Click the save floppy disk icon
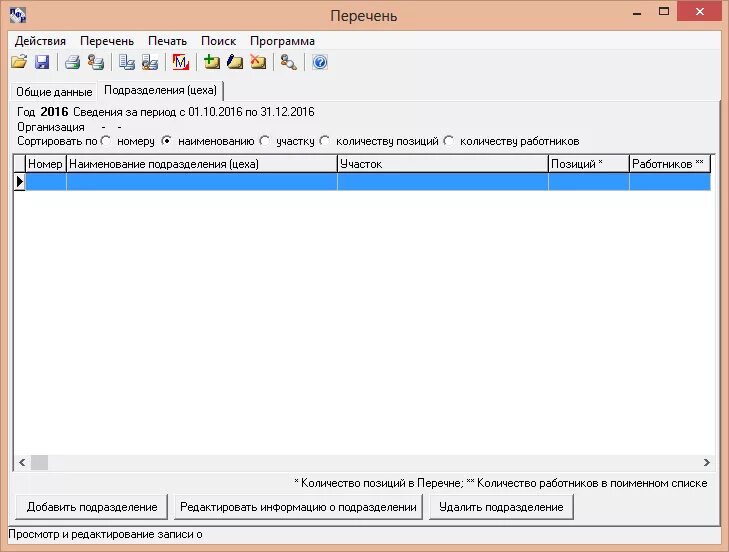 tap(42, 62)
